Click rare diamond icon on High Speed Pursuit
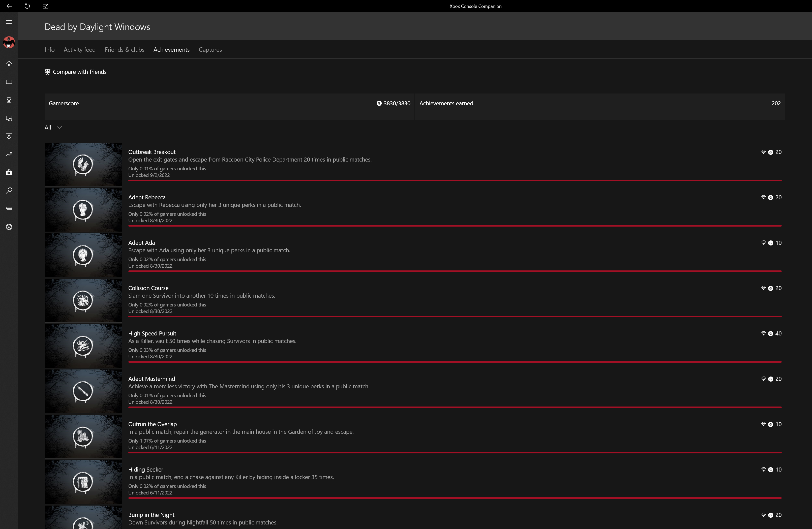 coord(764,333)
